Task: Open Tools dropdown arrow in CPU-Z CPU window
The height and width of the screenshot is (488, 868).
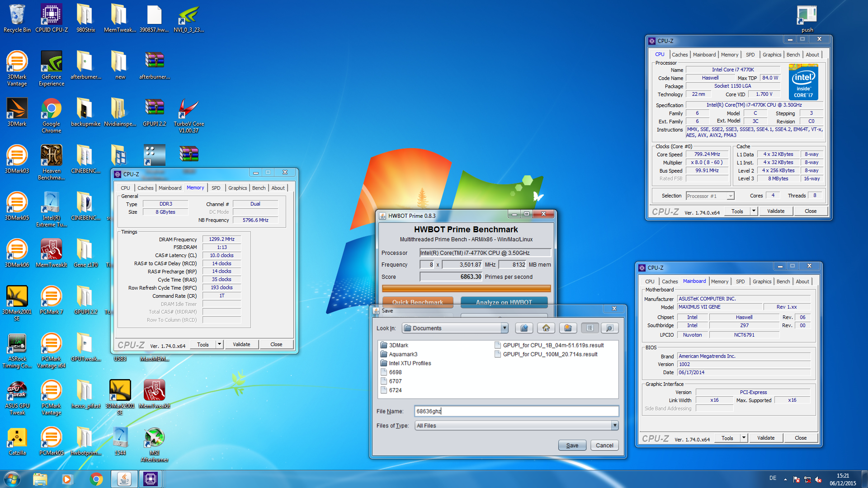Action: tap(754, 211)
